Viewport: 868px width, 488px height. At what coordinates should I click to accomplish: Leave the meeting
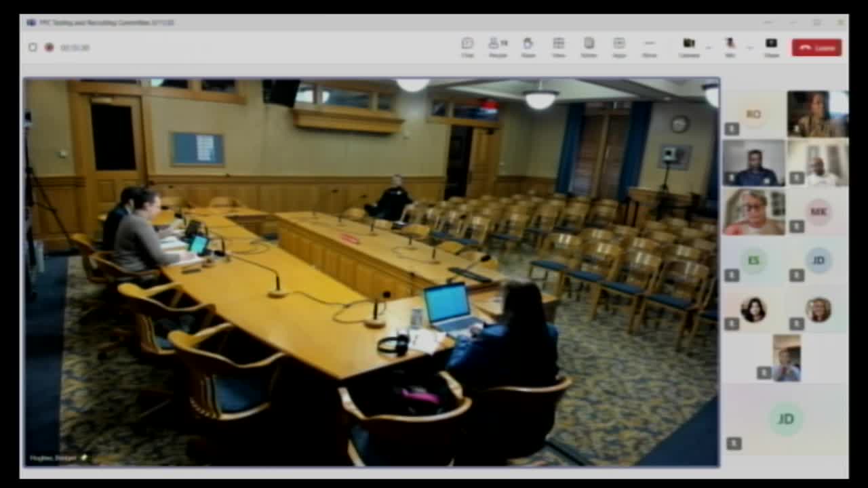point(816,47)
